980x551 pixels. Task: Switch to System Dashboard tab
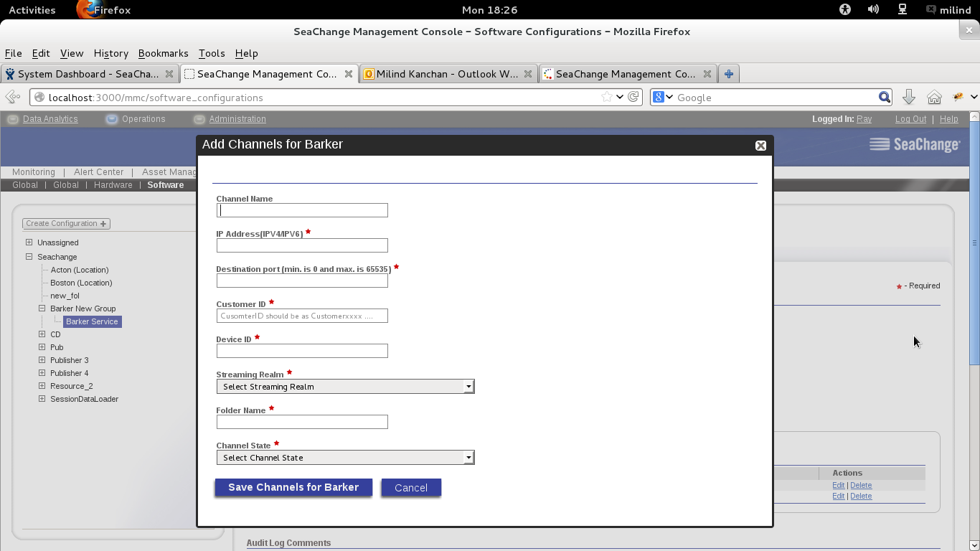[x=90, y=74]
